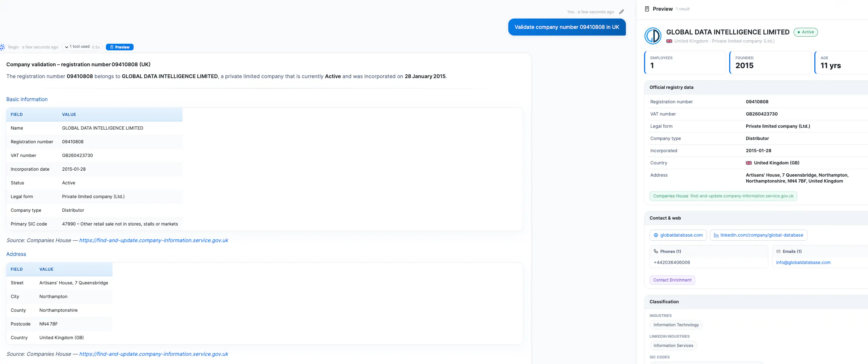Click the 'Company validation – registration number' chat heading
Image resolution: width=868 pixels, height=364 pixels.
coord(78,64)
